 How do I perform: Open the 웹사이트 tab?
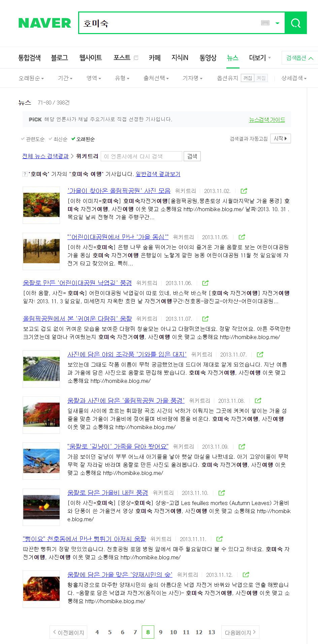[x=91, y=58]
